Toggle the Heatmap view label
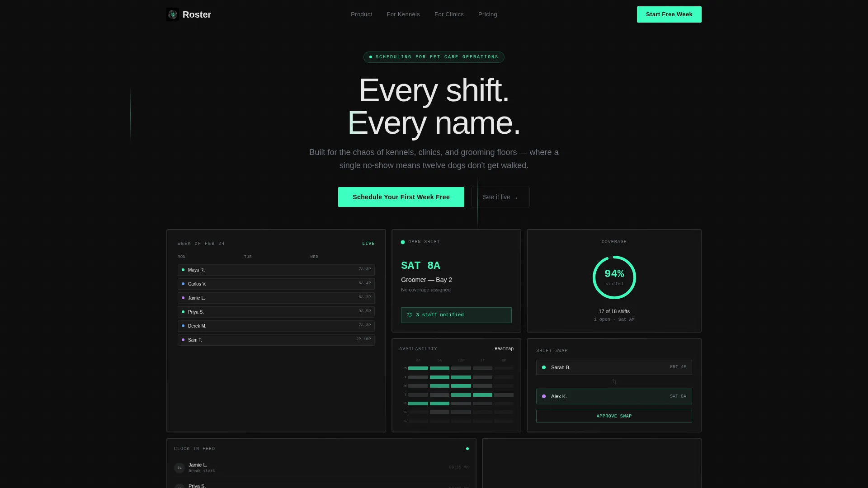868x488 pixels. point(504,349)
